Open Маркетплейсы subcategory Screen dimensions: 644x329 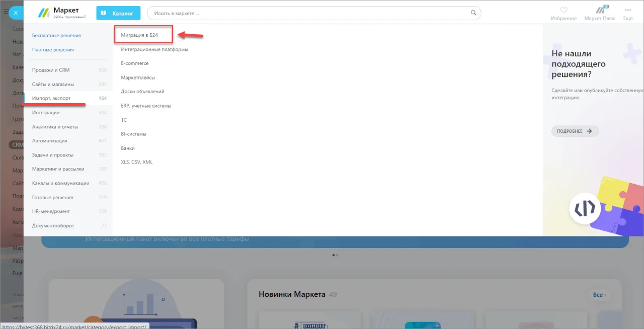point(138,77)
